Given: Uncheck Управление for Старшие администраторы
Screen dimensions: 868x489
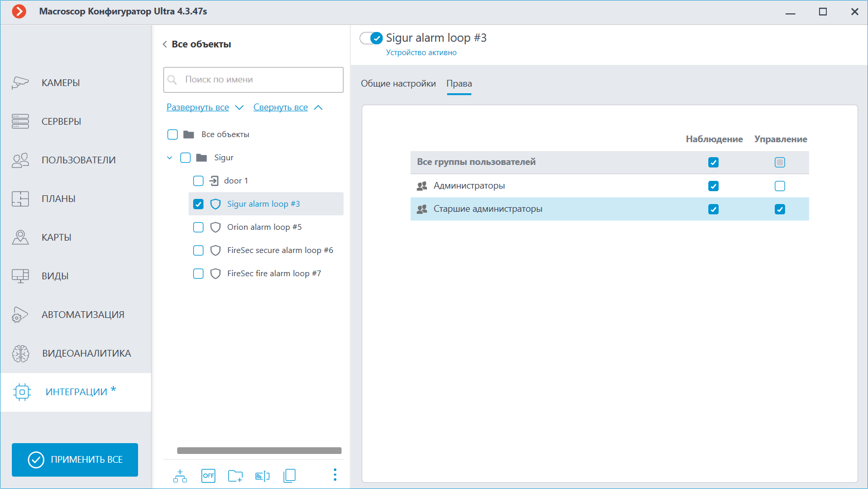Looking at the screenshot, I should pyautogui.click(x=780, y=209).
